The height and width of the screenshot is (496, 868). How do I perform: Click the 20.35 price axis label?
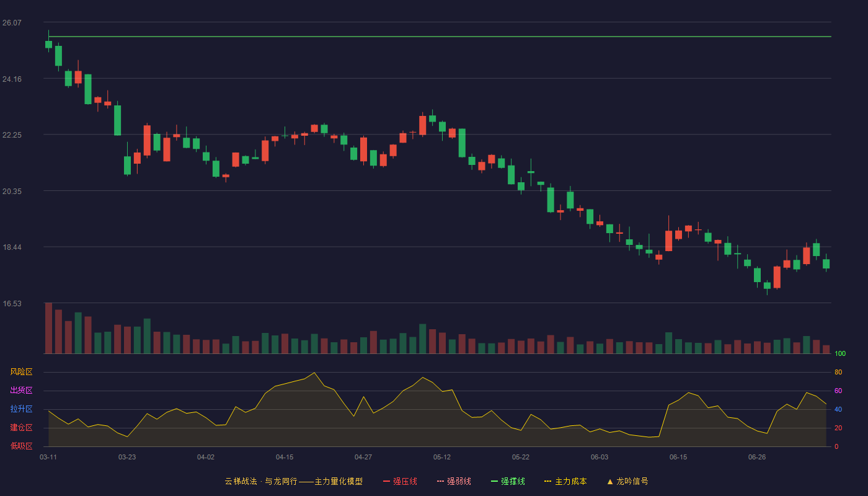12,192
